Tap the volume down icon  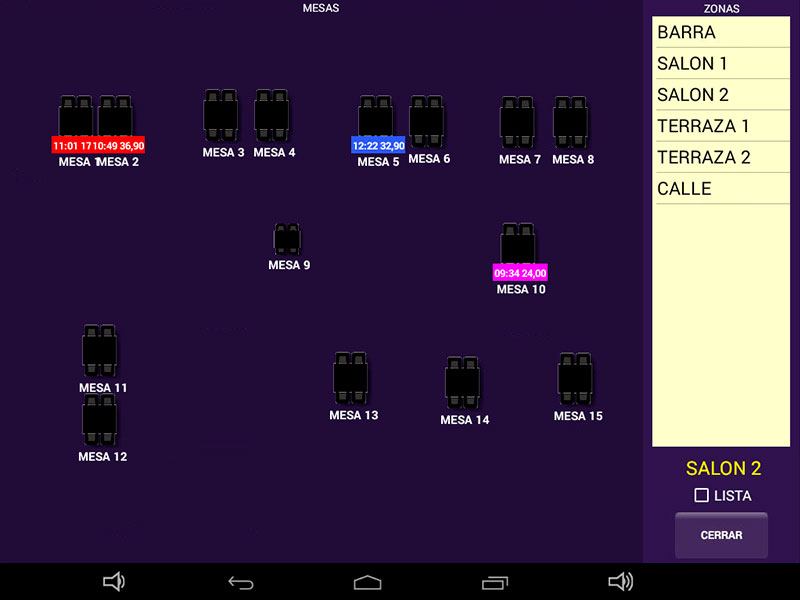[114, 582]
